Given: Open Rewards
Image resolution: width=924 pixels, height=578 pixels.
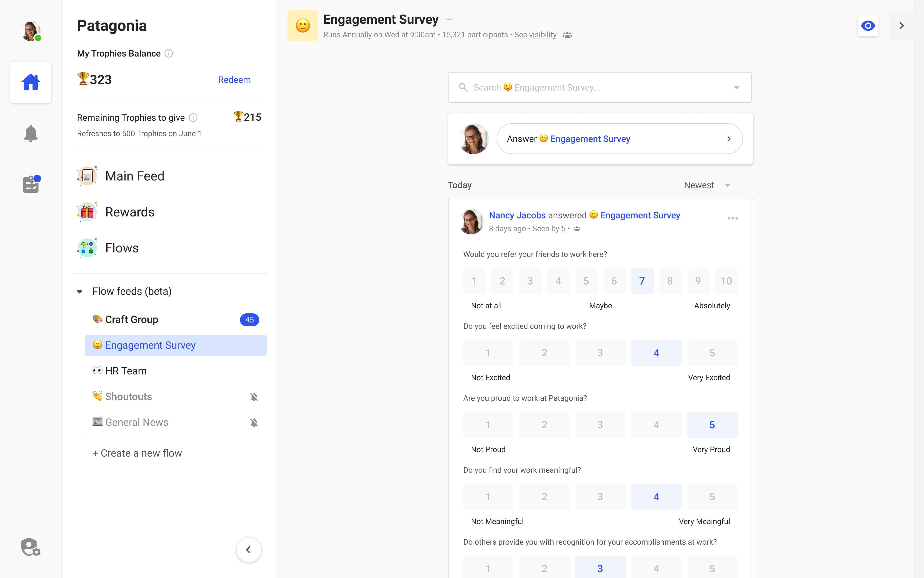Looking at the screenshot, I should 130,212.
